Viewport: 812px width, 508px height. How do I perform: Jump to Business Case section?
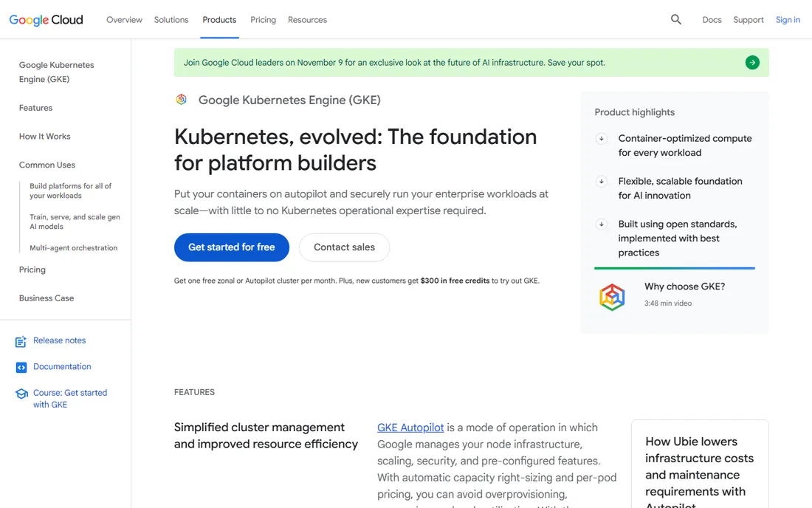click(x=47, y=298)
